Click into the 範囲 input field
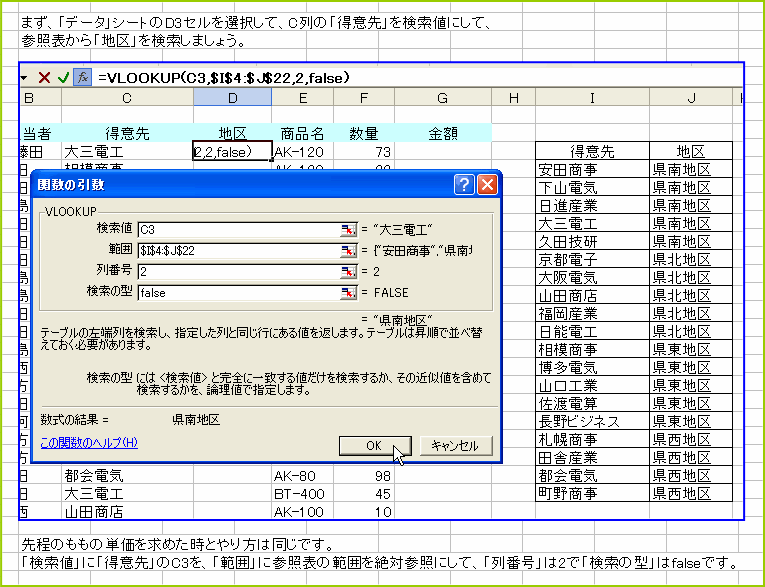This screenshot has width=765, height=587. [239, 250]
